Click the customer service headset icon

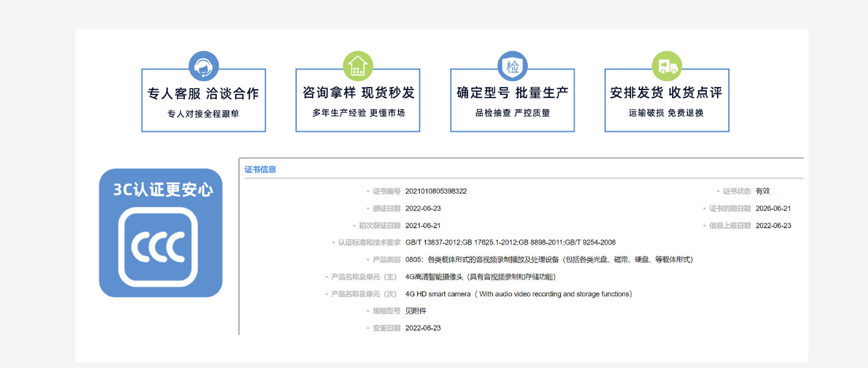pos(204,66)
